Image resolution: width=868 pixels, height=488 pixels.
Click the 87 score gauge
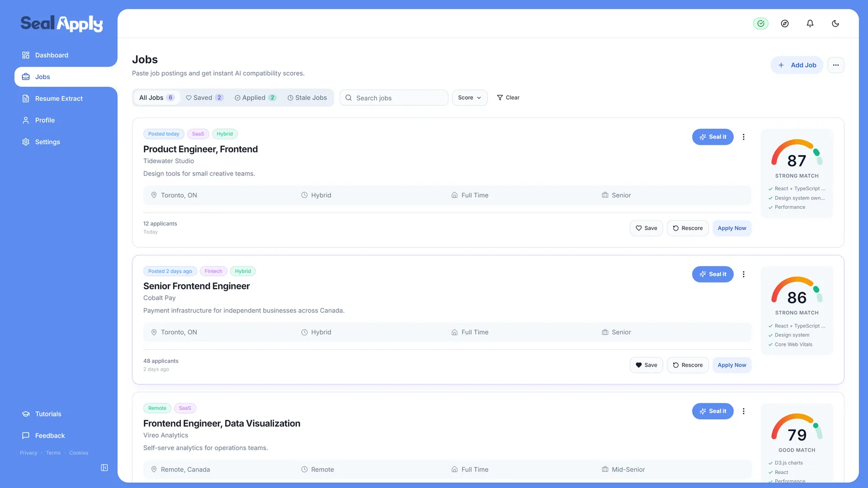797,153
